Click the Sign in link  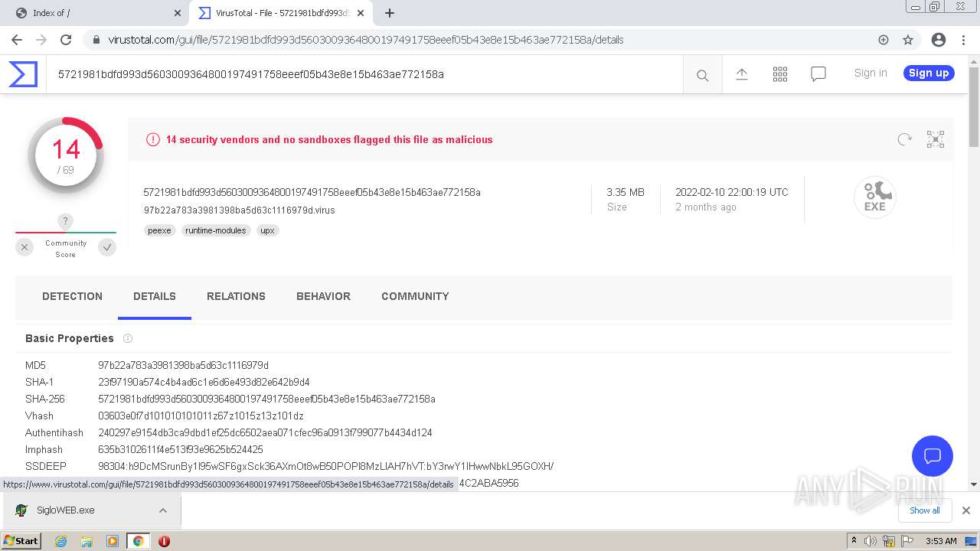point(871,73)
